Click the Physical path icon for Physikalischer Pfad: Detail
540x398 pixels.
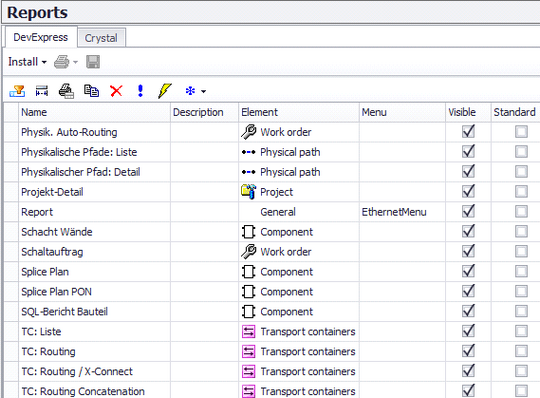pos(249,172)
